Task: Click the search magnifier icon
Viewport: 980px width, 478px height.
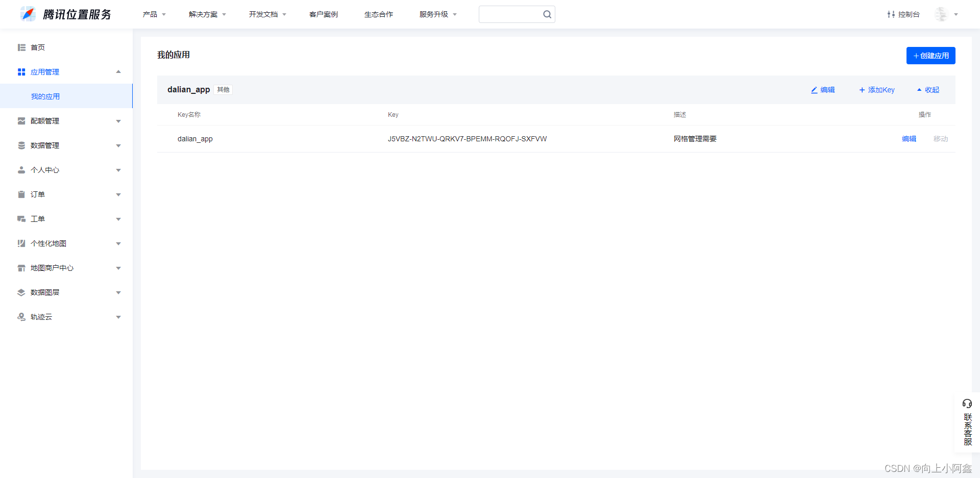Action: (547, 14)
